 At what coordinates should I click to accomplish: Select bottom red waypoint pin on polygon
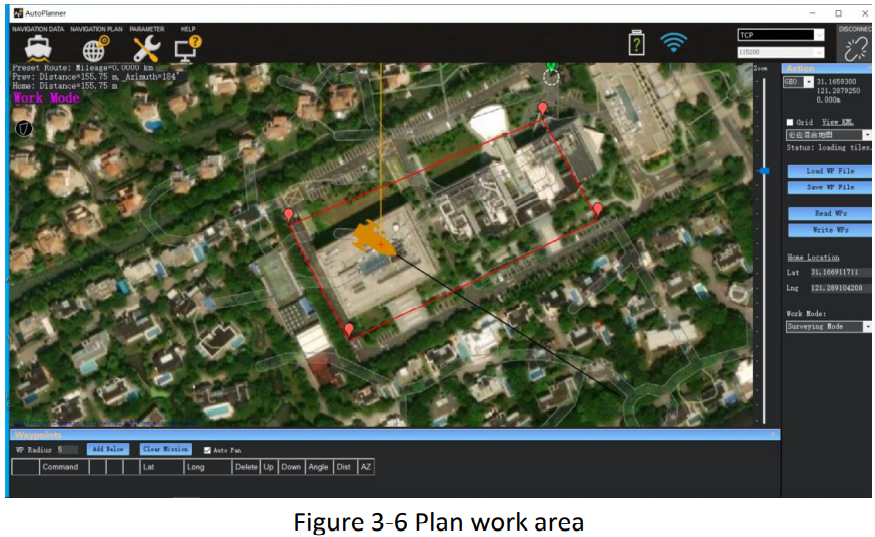(349, 330)
